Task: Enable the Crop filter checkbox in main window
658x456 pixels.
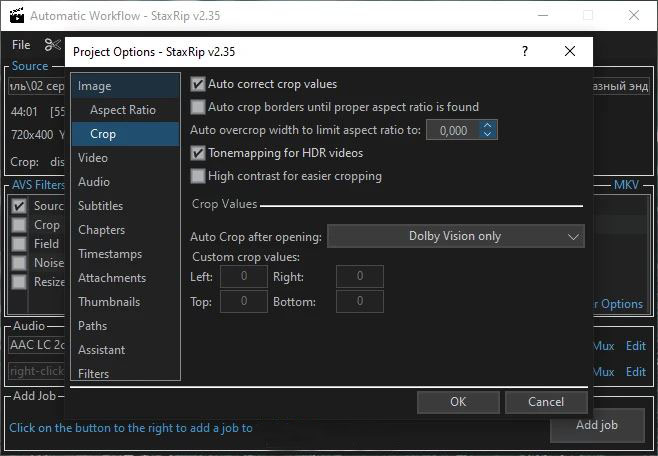Action: pyautogui.click(x=19, y=225)
